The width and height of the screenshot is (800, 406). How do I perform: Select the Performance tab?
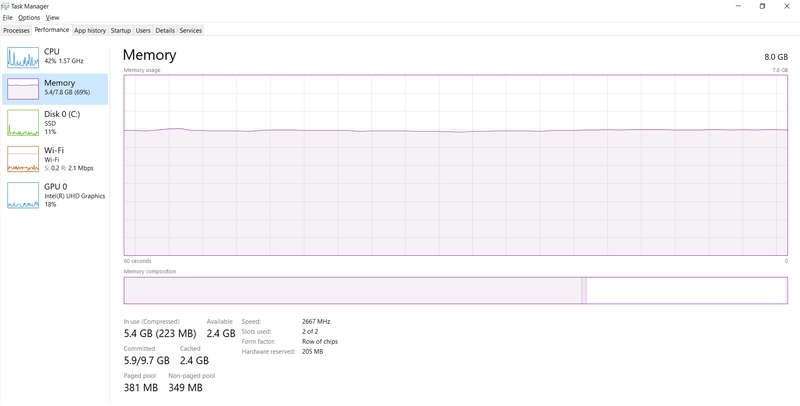pyautogui.click(x=52, y=30)
